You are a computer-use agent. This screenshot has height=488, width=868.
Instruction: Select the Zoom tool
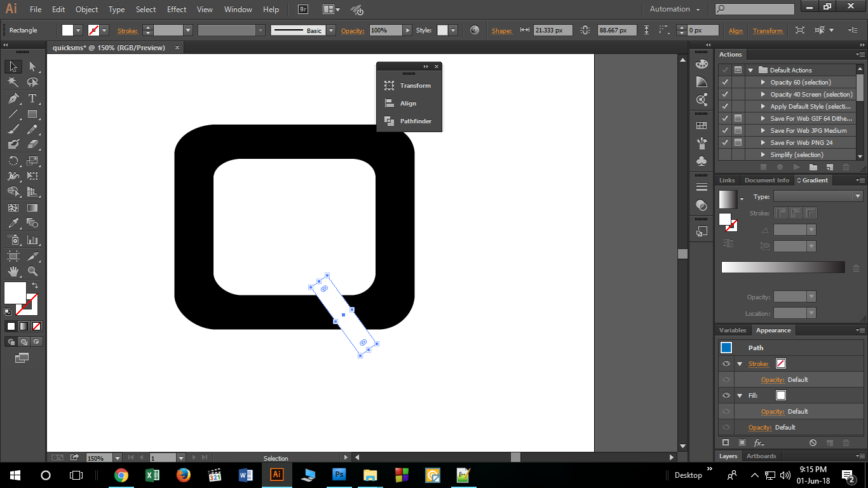click(32, 272)
